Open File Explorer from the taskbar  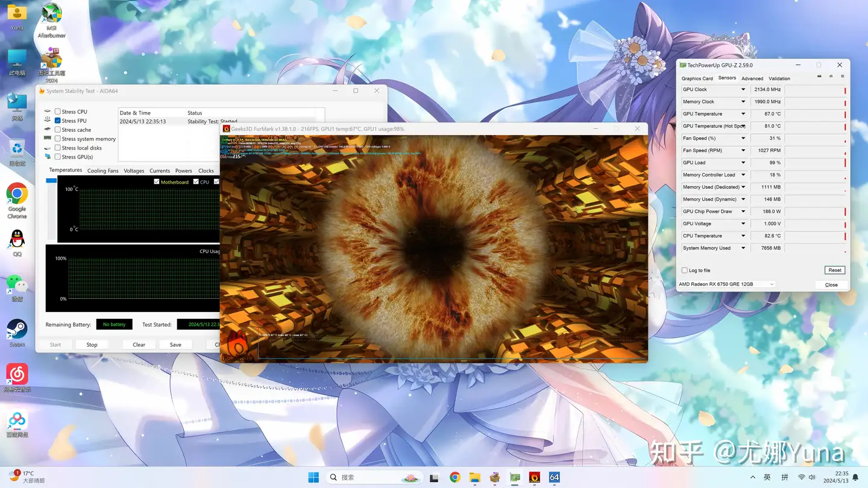(x=475, y=477)
